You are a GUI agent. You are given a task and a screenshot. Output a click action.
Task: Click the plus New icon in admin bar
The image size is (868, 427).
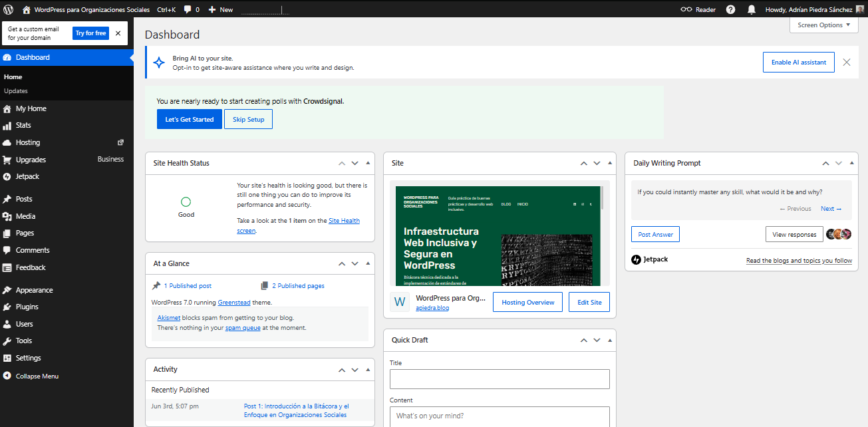(212, 9)
